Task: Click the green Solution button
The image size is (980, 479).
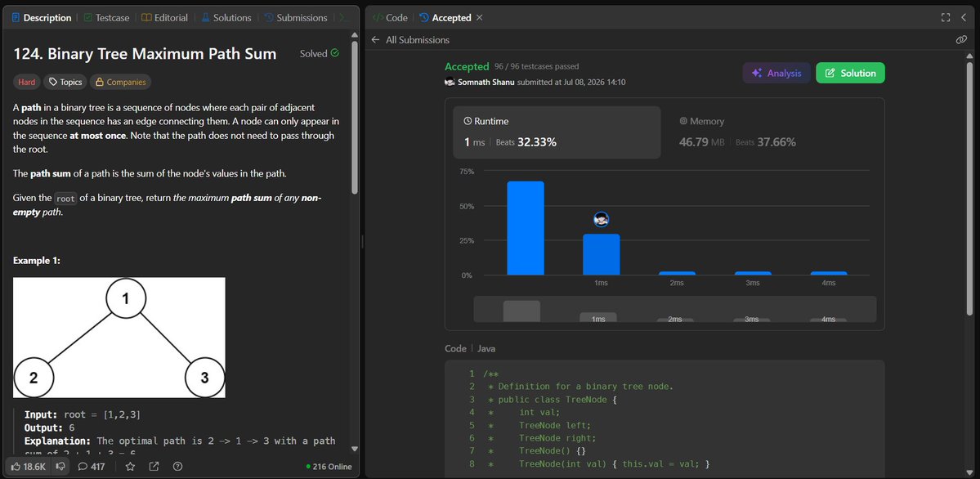Action: pyautogui.click(x=850, y=73)
